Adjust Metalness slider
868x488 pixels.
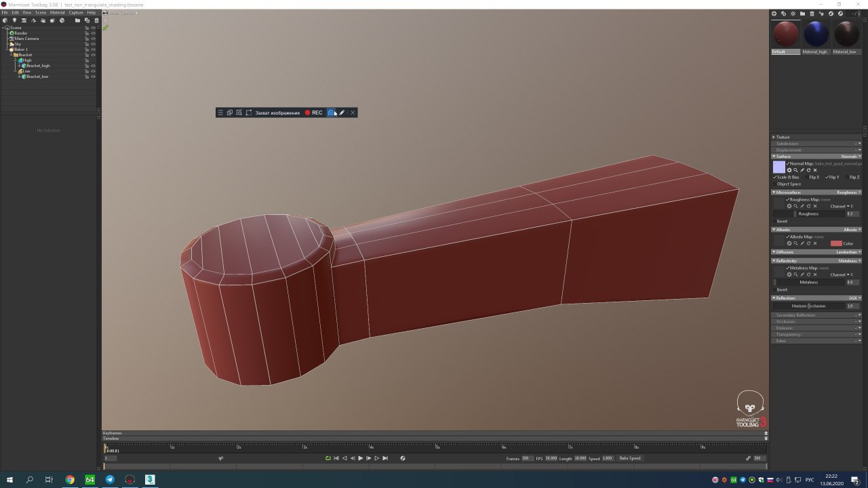pyautogui.click(x=808, y=282)
